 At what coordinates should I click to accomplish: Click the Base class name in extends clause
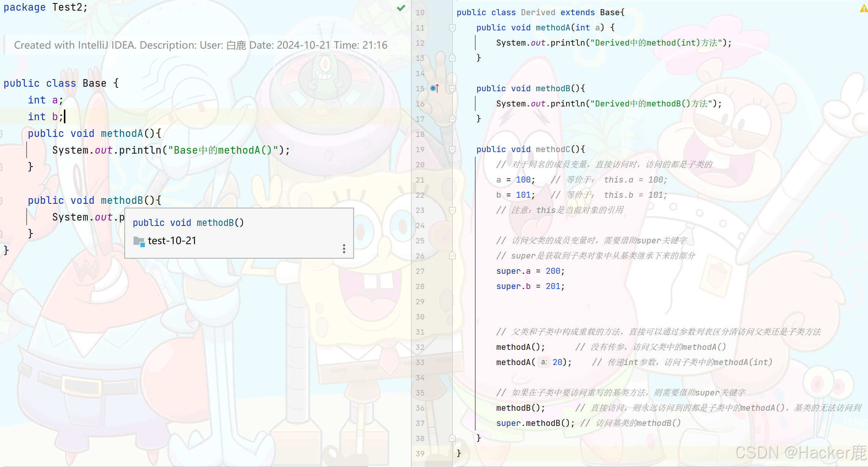pyautogui.click(x=610, y=13)
